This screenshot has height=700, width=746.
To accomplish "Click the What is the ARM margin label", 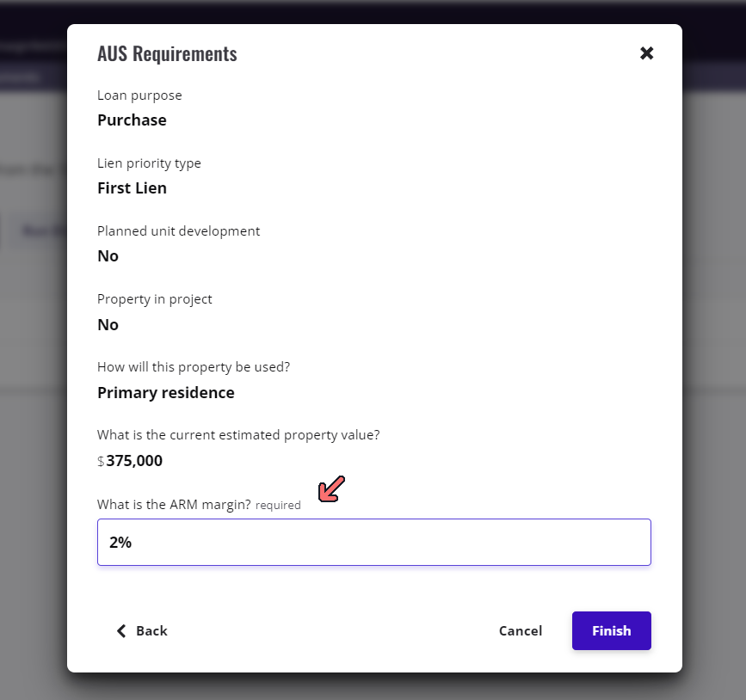I will pyautogui.click(x=174, y=504).
